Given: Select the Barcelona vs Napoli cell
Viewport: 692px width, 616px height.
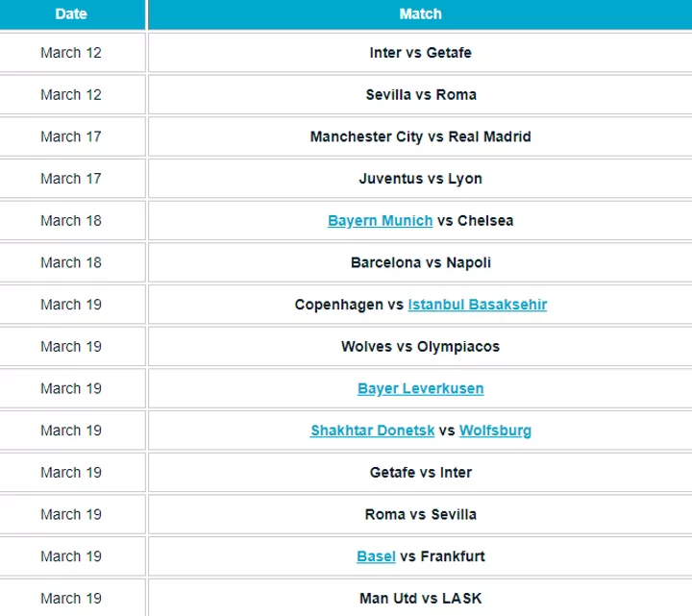Looking at the screenshot, I should click(420, 263).
